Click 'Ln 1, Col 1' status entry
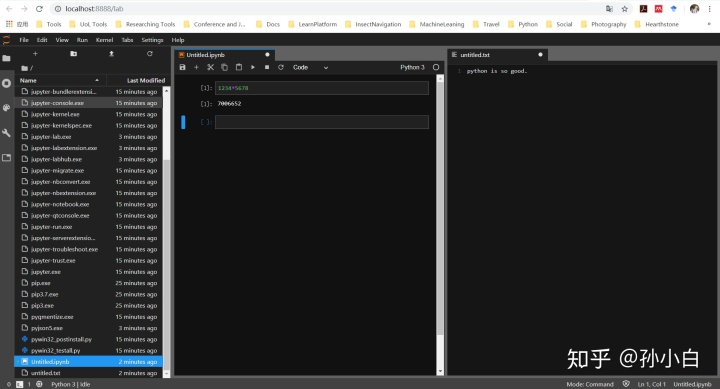The image size is (720, 389). click(x=651, y=384)
